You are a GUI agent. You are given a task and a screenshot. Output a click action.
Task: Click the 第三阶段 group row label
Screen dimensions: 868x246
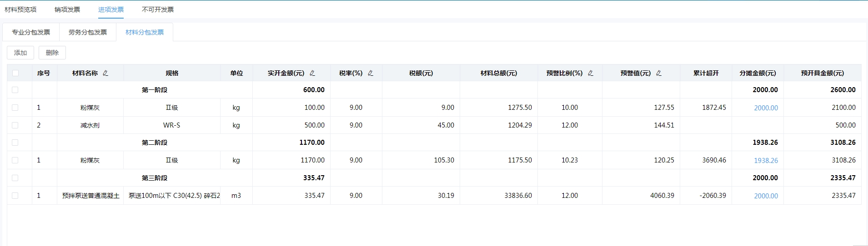(155, 178)
